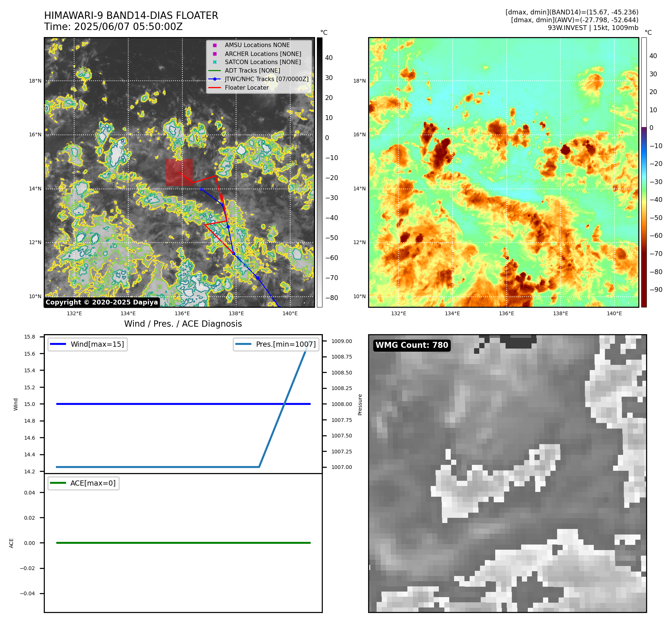Click the −90 label on the rainbow colorbar
This screenshot has height=626, width=672.
(656, 290)
